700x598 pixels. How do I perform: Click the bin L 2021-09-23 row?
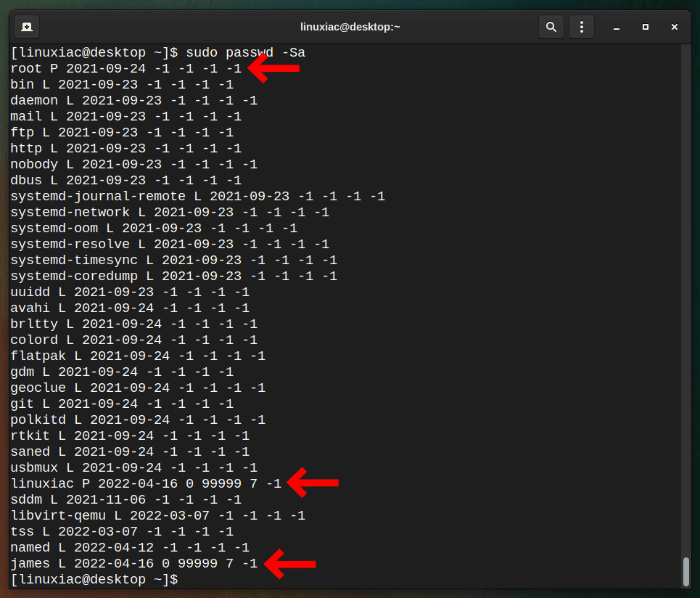[122, 85]
